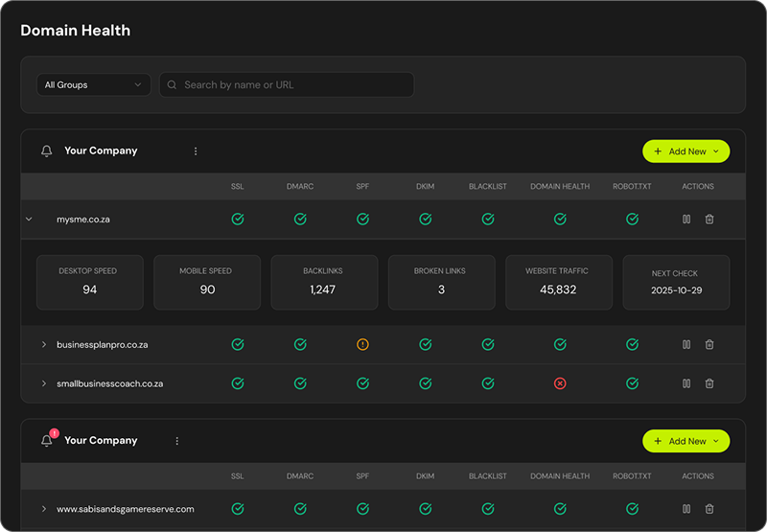Pause monitoring for smallbusinesscoach.co.za
The height and width of the screenshot is (532, 767).
[x=686, y=383]
